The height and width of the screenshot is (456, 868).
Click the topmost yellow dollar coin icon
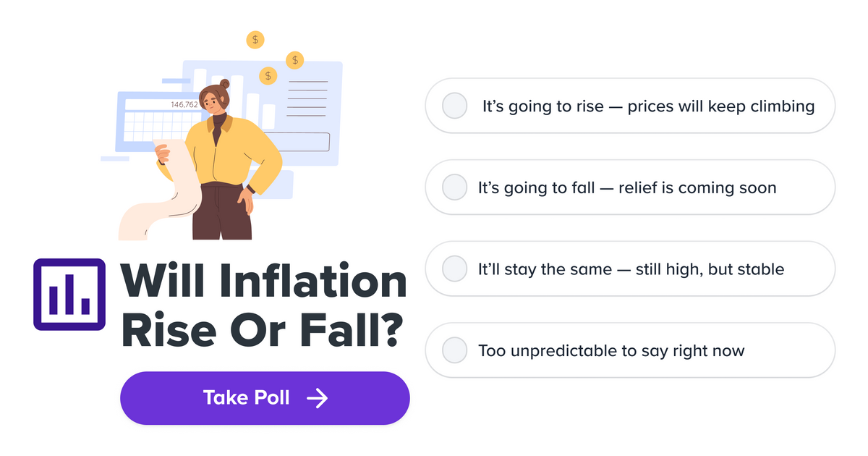(x=255, y=39)
